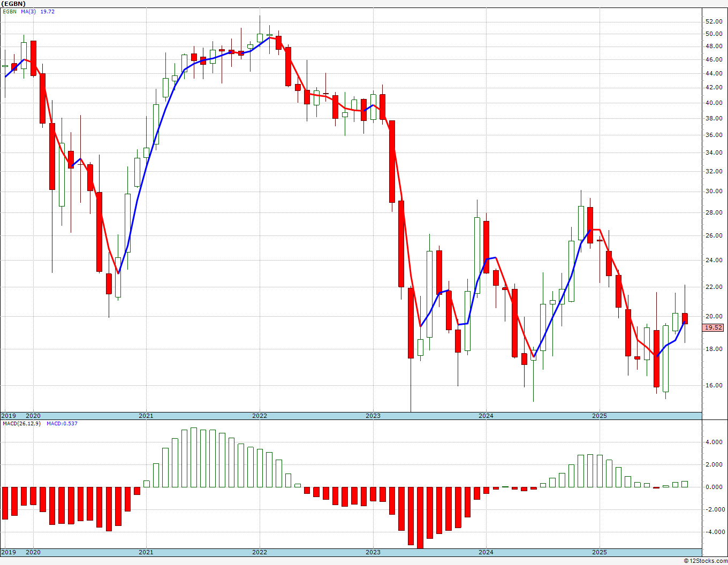
Task: Select the MACD:0.537 value readout
Action: click(x=62, y=424)
